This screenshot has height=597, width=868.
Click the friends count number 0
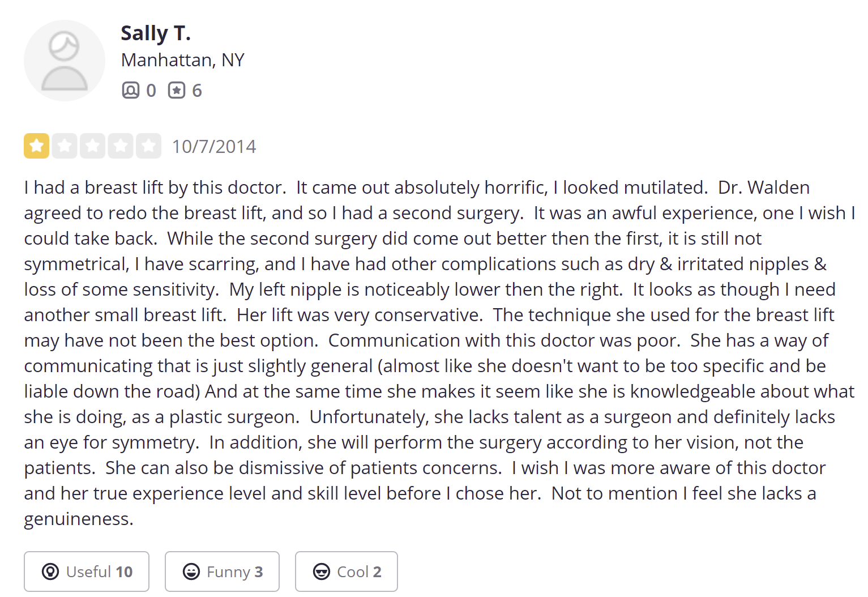click(151, 91)
